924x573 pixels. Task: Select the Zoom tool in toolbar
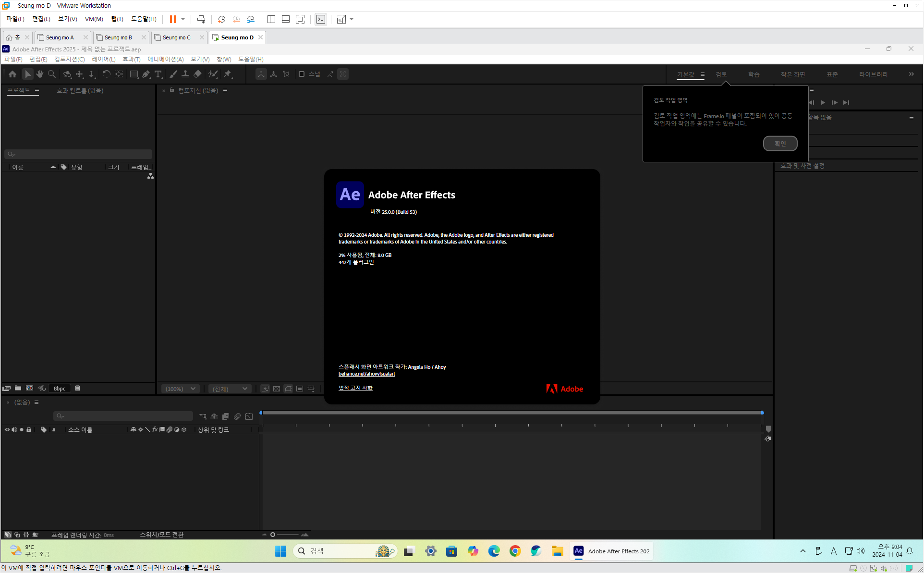point(52,74)
